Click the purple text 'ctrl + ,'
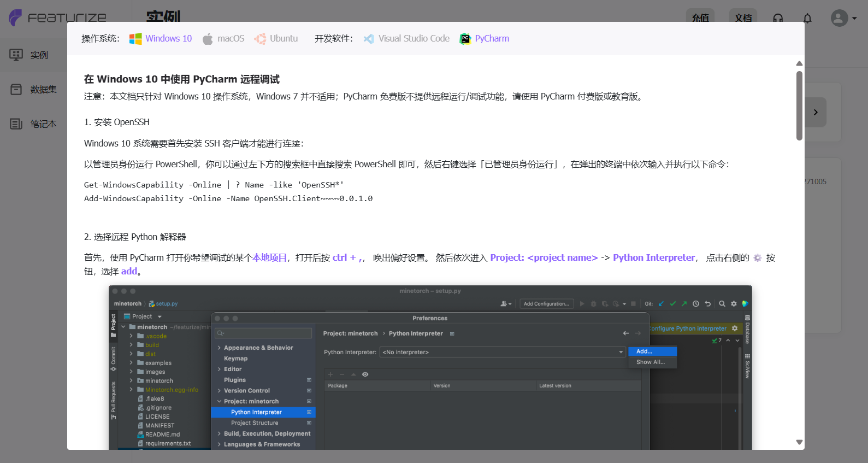 (x=347, y=257)
